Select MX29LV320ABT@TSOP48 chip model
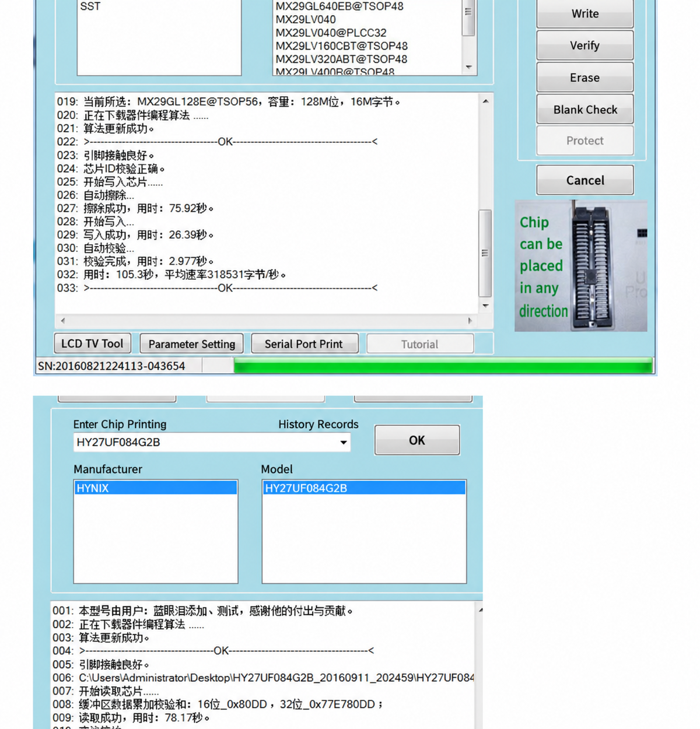 pyautogui.click(x=342, y=59)
